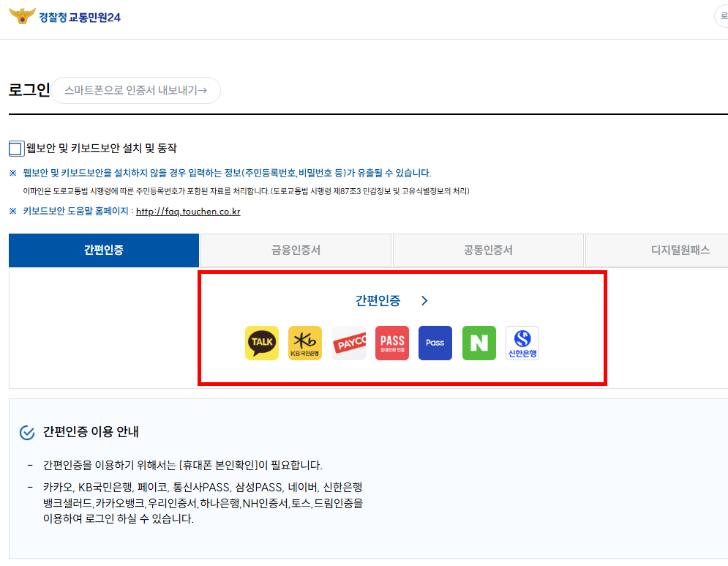Open the 공동인증서 tab
Screen dimensions: 728x566
point(488,250)
